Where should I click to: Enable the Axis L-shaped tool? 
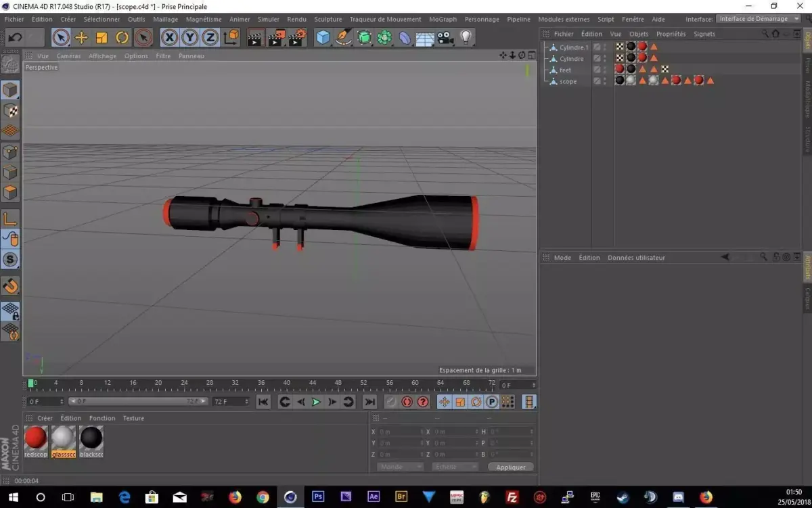click(10, 218)
